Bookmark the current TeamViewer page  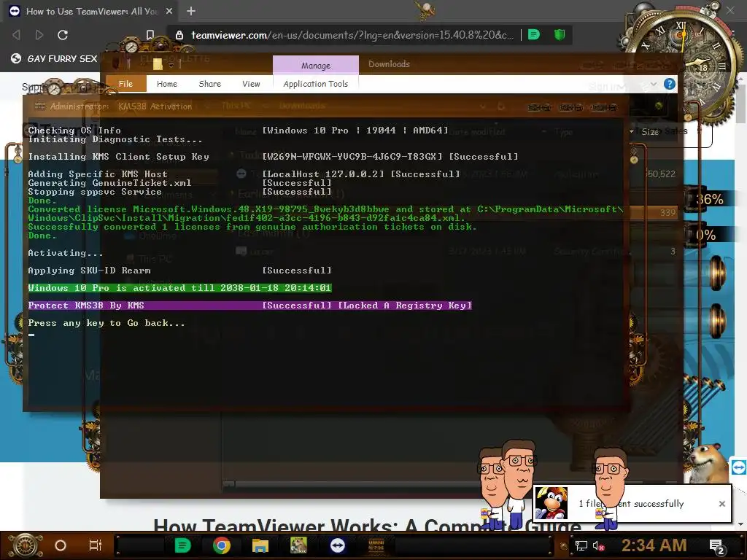(150, 35)
